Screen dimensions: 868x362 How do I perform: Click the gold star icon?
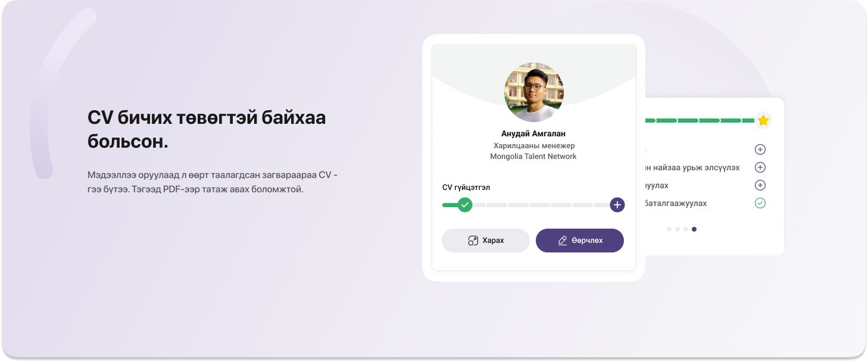point(763,121)
